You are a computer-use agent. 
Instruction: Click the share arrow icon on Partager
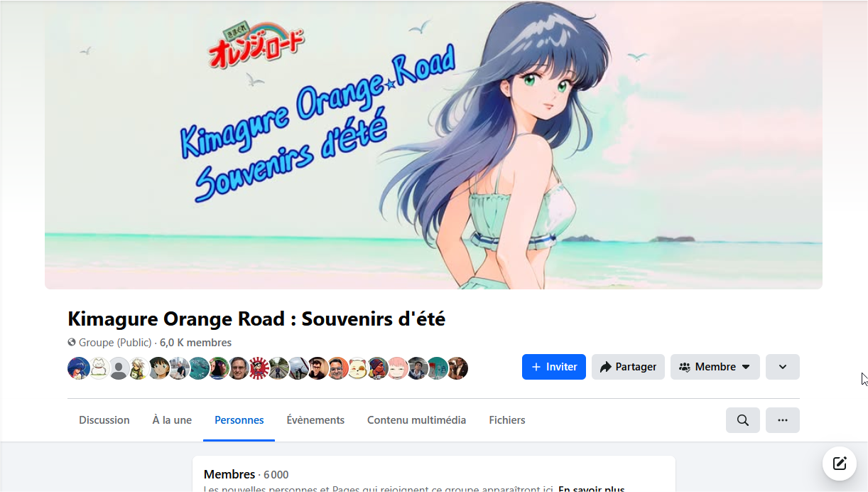click(605, 367)
